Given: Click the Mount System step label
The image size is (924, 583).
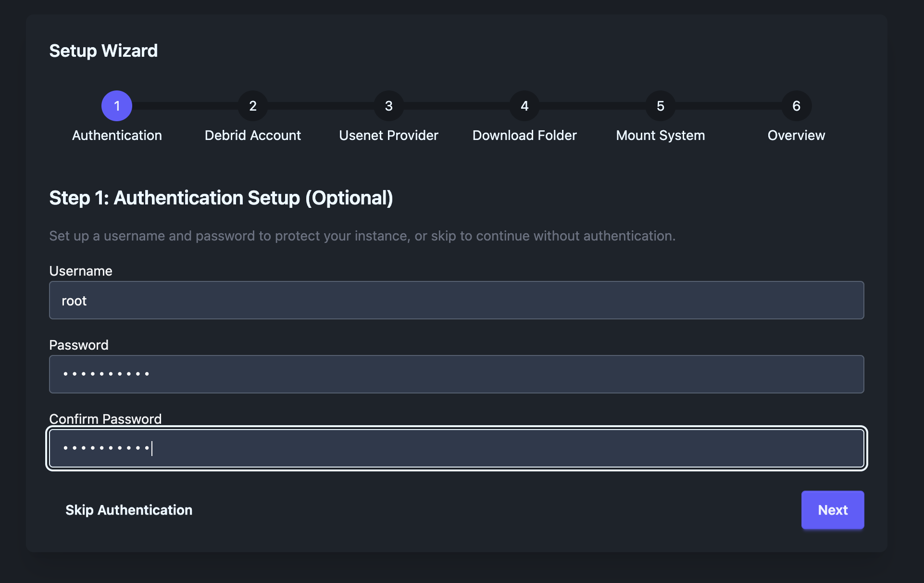Looking at the screenshot, I should click(x=660, y=135).
